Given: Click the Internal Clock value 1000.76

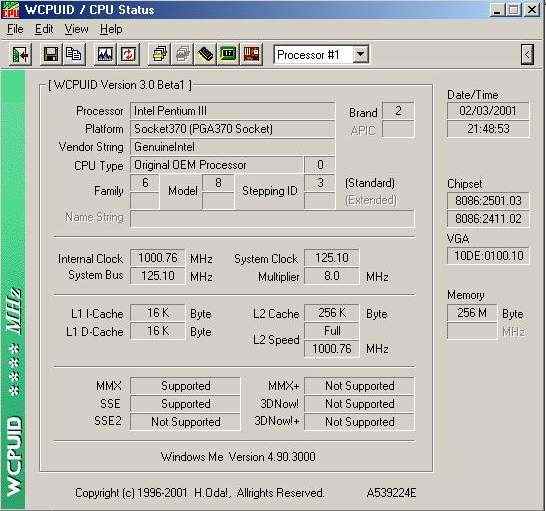Looking at the screenshot, I should pos(158,258).
